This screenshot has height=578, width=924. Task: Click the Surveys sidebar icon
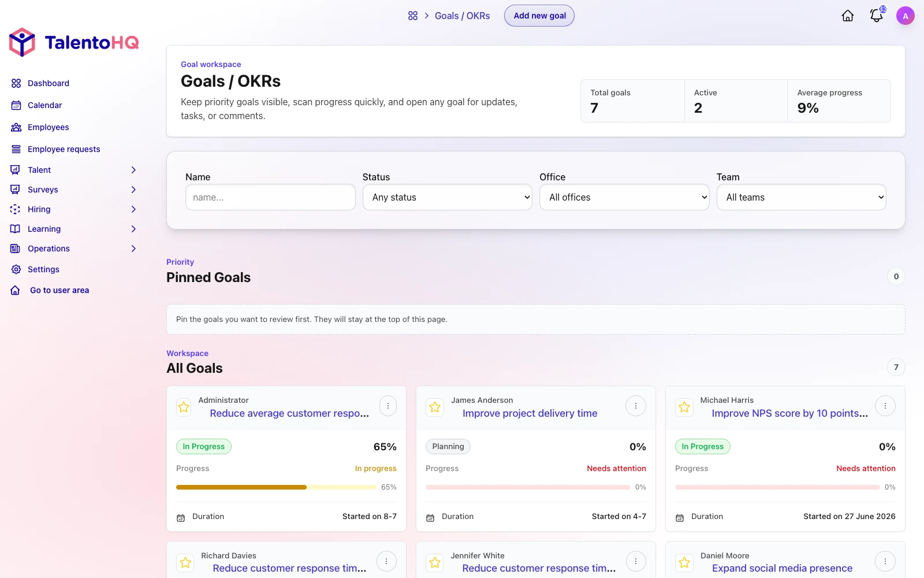click(x=16, y=190)
